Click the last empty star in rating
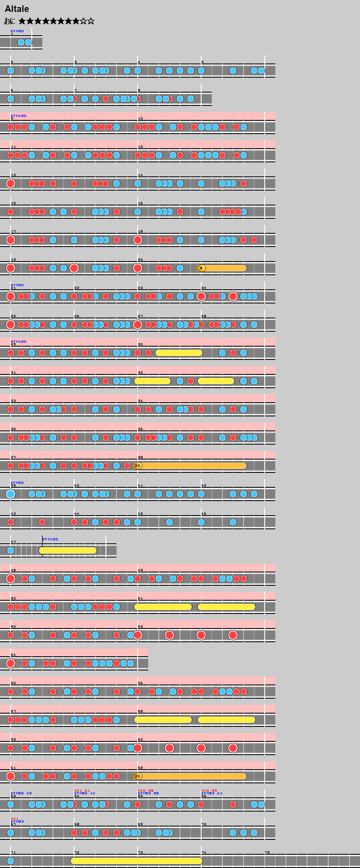Viewport: 360px width, 868px height. tap(91, 21)
